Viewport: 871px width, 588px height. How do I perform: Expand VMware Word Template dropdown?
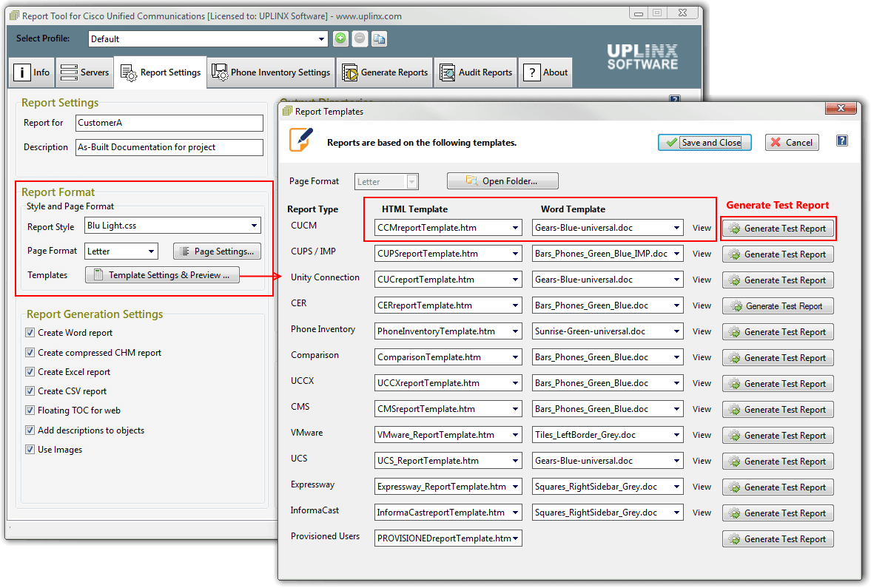[x=676, y=435]
